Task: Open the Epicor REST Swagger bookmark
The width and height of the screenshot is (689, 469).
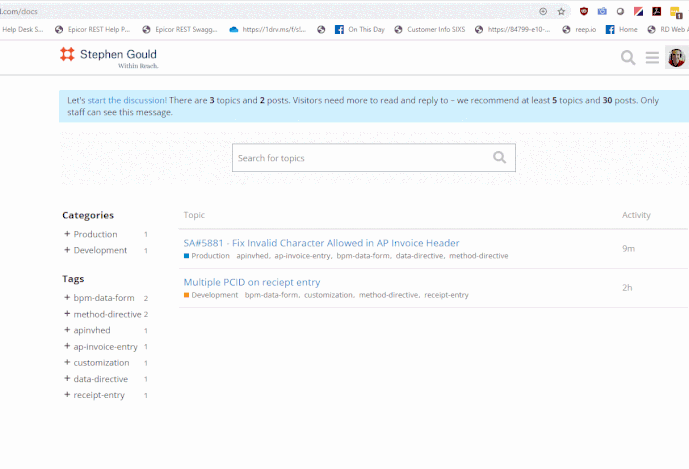Action: [x=180, y=29]
